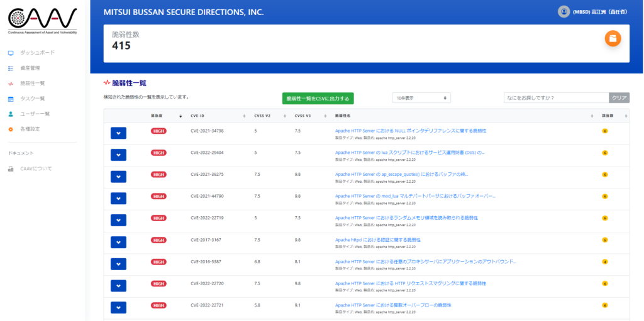Click the 各種設定 gear icon
This screenshot has width=644, height=321.
11,129
